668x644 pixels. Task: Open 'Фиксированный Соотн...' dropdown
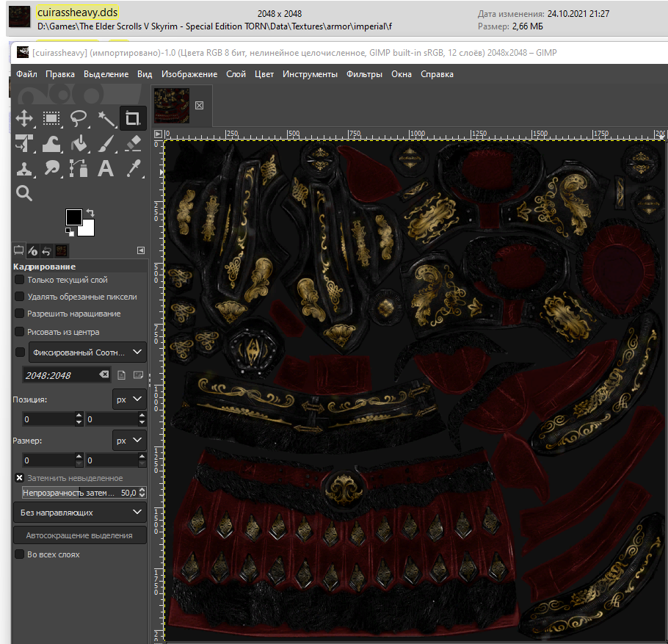pos(86,352)
